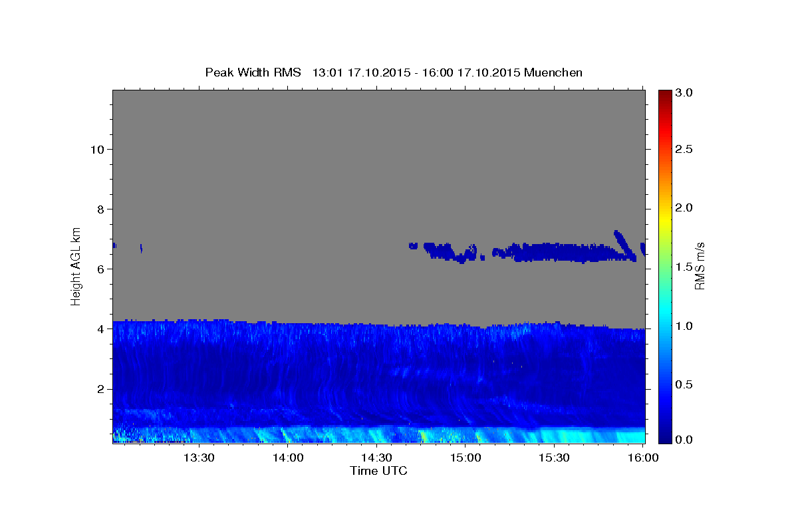Click the 13:30 time tick label
This screenshot has width=798, height=532.
[x=199, y=458]
